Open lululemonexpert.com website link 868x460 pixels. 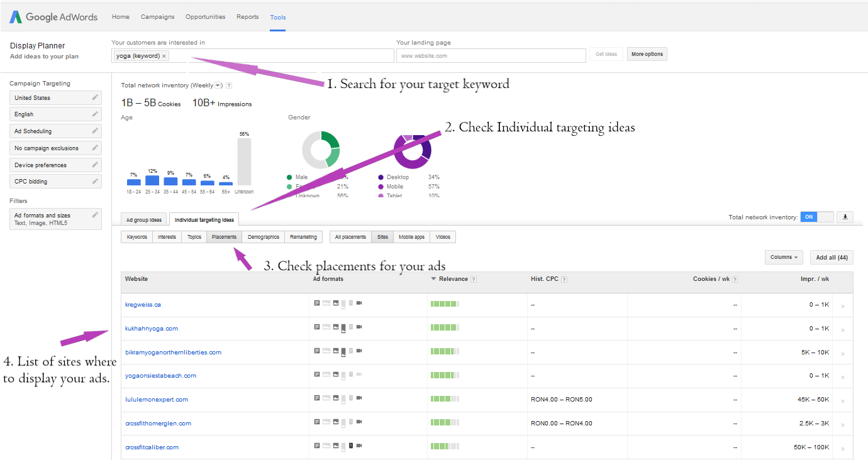pos(157,400)
